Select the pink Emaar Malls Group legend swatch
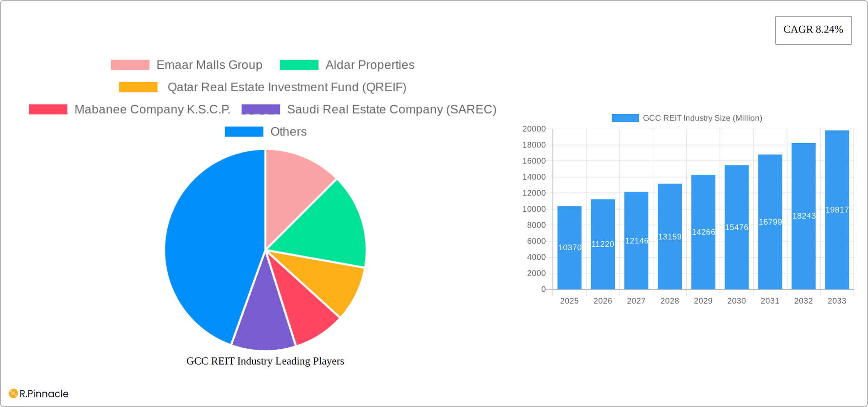Image resolution: width=868 pixels, height=407 pixels. click(130, 65)
